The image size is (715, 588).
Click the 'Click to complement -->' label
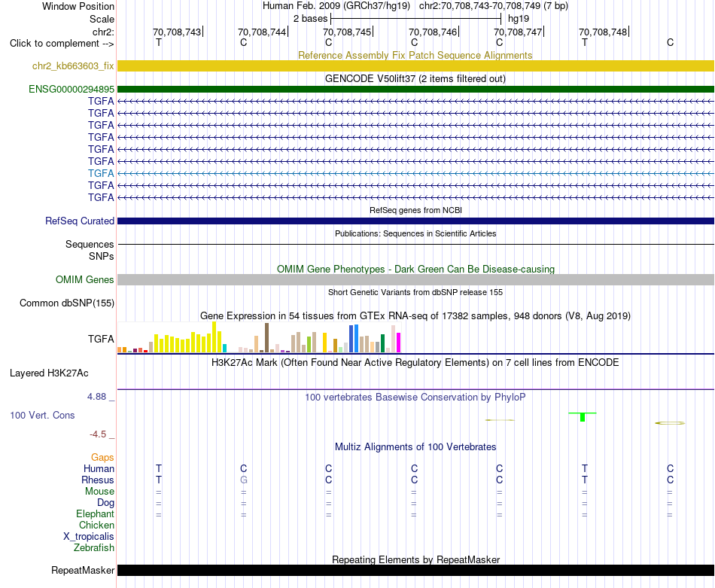[x=62, y=44]
